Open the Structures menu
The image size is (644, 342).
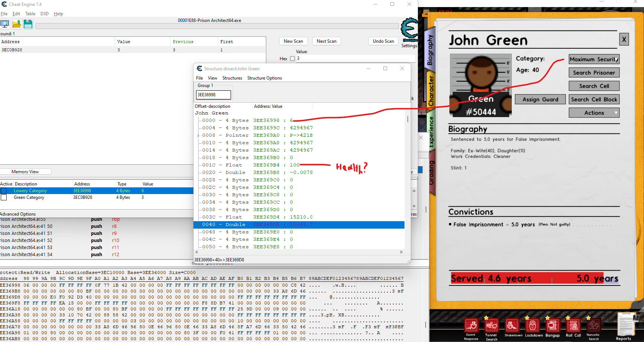232,78
